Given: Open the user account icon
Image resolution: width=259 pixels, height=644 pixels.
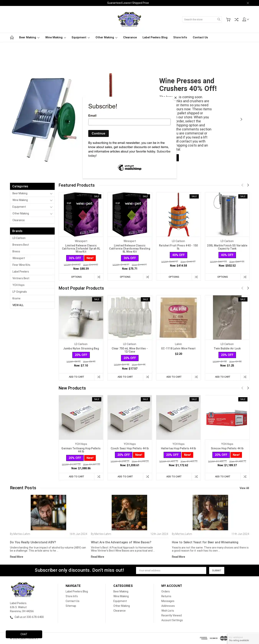Looking at the screenshot, I should pos(246,20).
